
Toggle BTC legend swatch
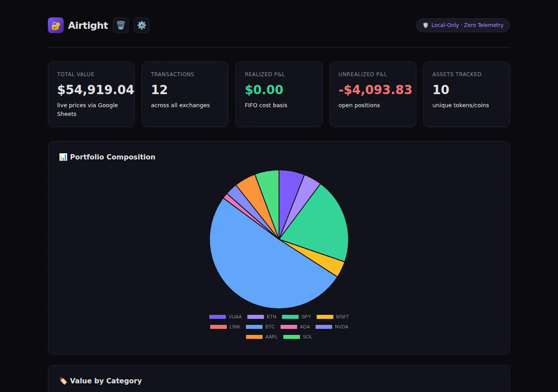click(254, 327)
